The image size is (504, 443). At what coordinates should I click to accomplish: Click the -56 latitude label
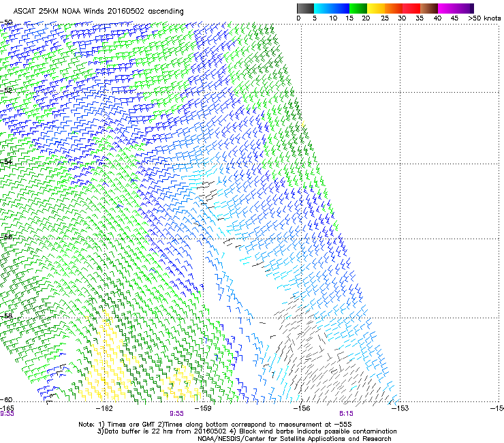pyautogui.click(x=6, y=236)
